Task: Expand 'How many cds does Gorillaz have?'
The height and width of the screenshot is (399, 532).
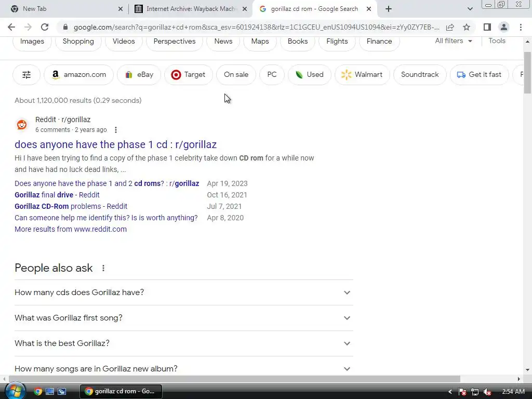Action: click(x=183, y=292)
